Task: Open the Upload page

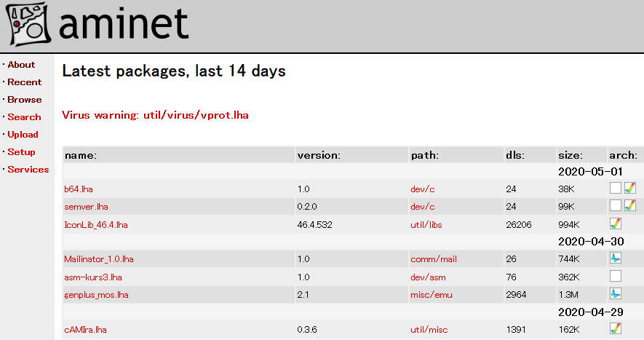Action: click(23, 135)
